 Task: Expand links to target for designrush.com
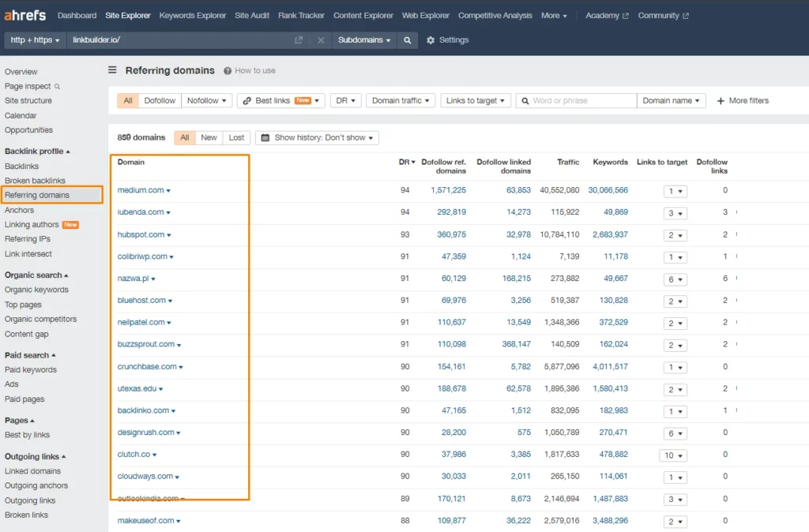pyautogui.click(x=675, y=433)
